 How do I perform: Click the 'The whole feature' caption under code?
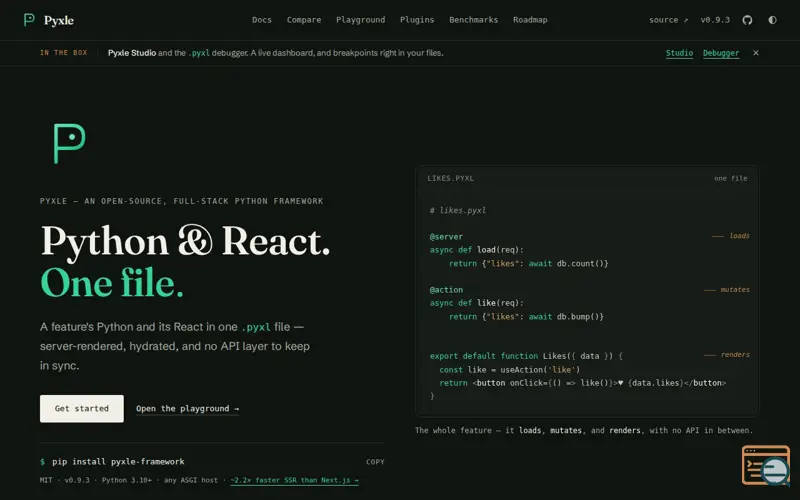(x=584, y=430)
